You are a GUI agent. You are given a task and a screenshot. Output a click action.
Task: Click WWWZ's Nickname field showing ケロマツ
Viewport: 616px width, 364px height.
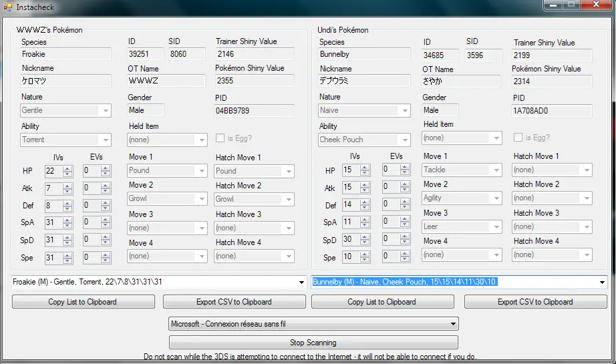pos(65,81)
